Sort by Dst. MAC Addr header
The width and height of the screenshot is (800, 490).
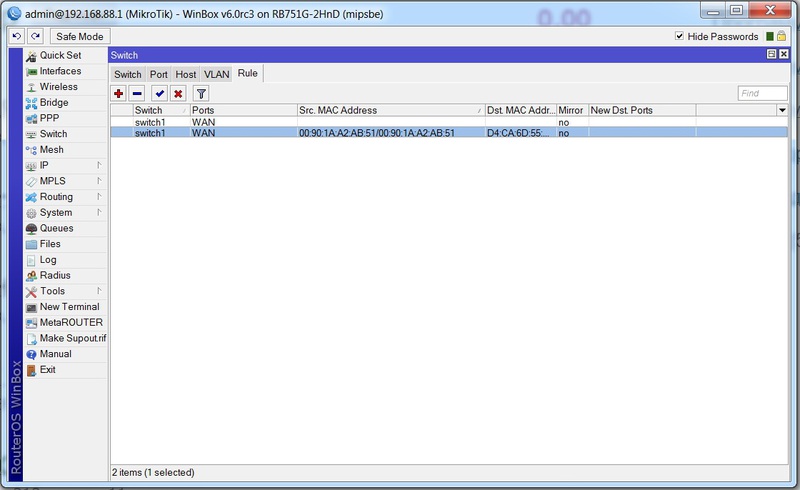[x=520, y=110]
